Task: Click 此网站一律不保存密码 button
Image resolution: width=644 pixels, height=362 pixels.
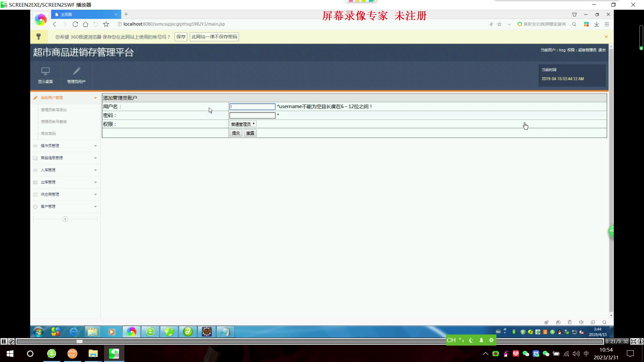Action: [x=214, y=37]
